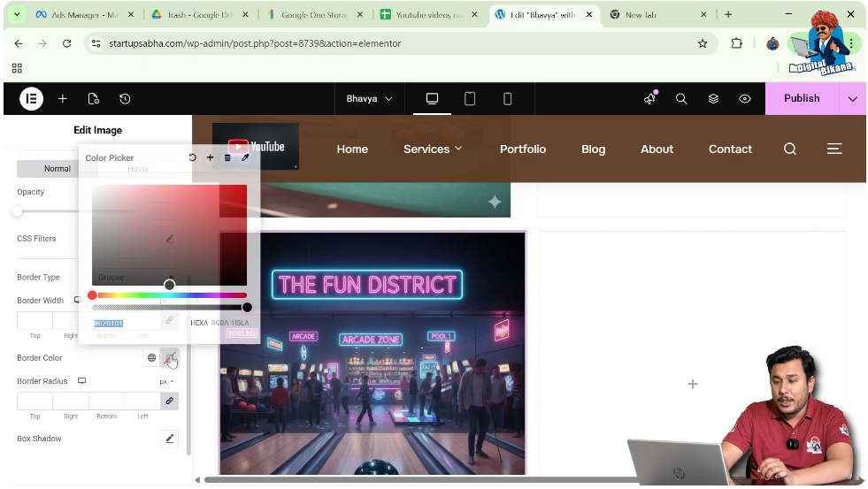Screen dimensions: 868x489
Task: Open the revision history clock icon
Action: [125, 99]
